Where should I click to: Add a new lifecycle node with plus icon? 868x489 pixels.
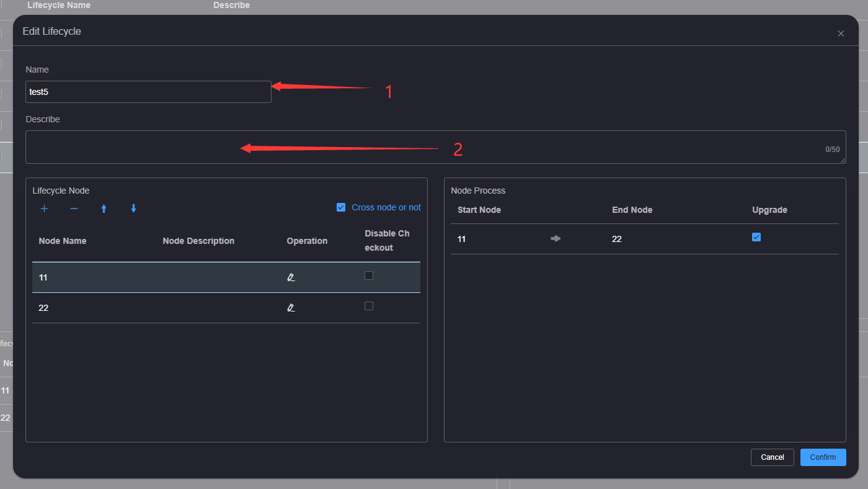(x=44, y=209)
